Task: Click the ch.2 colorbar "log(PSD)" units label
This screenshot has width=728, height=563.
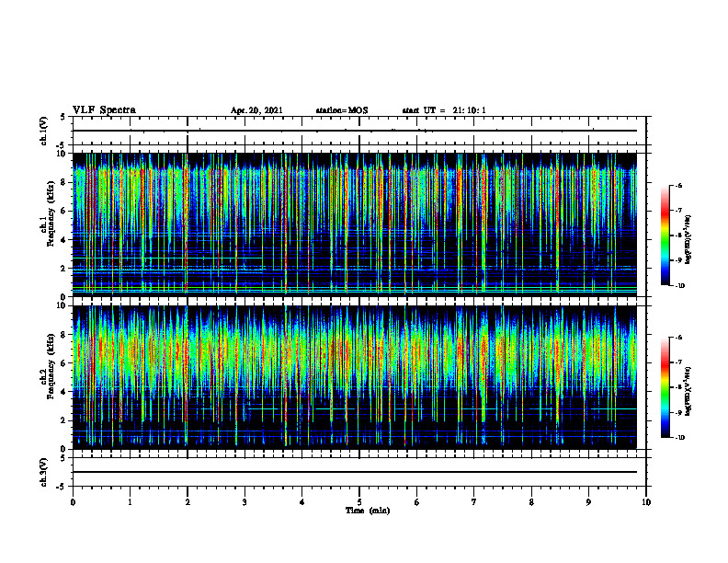Action: (688, 391)
